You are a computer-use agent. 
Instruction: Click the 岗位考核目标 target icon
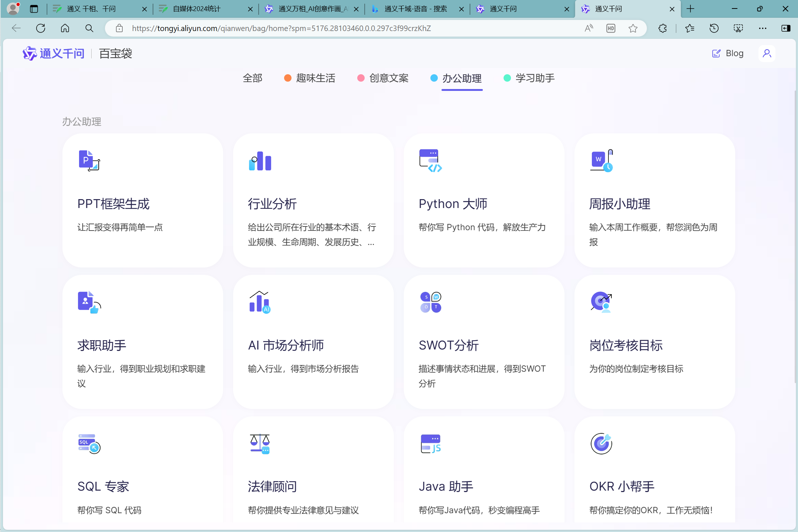tap(601, 302)
